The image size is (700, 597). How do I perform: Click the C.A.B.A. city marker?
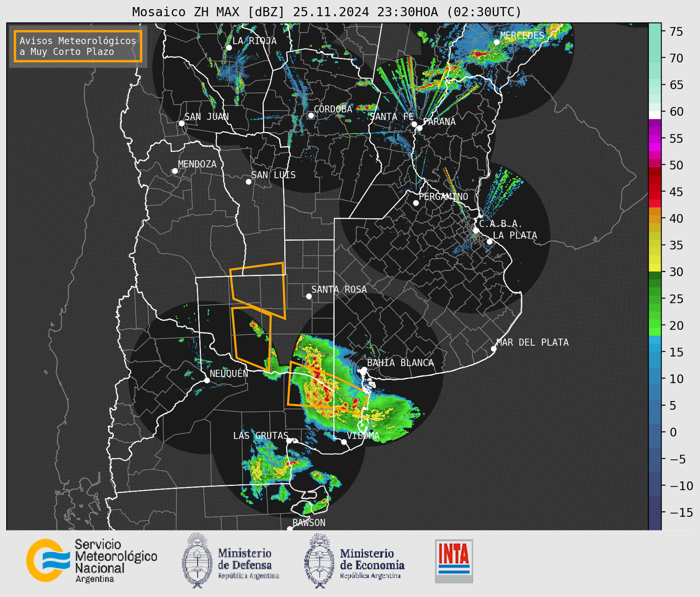pyautogui.click(x=476, y=230)
